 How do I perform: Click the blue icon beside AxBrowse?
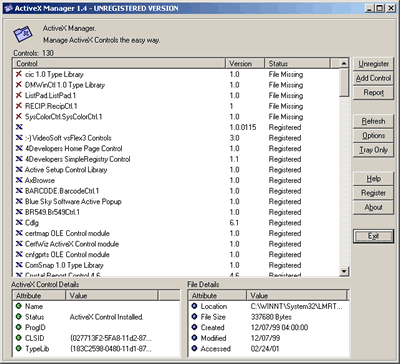pos(19,180)
